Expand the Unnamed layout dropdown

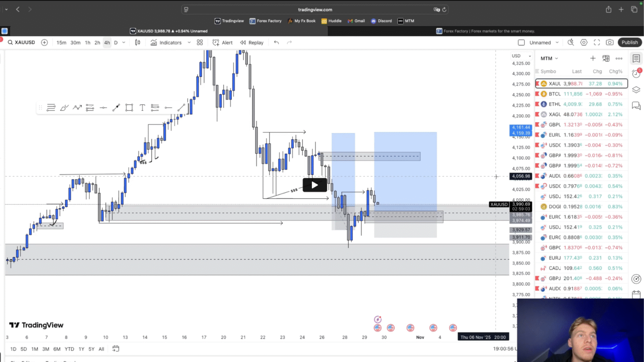(557, 43)
